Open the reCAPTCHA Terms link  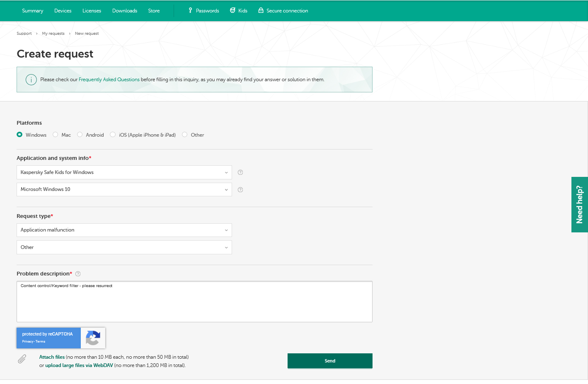(x=40, y=341)
